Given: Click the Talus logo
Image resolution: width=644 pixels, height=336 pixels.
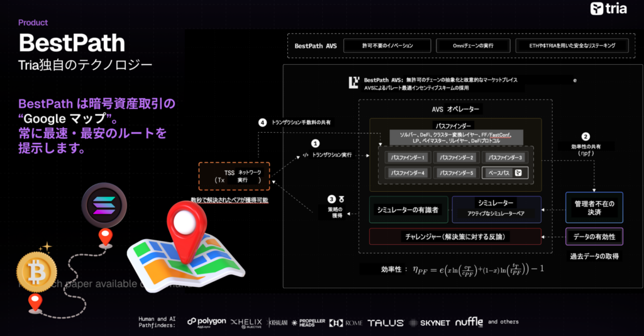Looking at the screenshot, I should pyautogui.click(x=386, y=322).
